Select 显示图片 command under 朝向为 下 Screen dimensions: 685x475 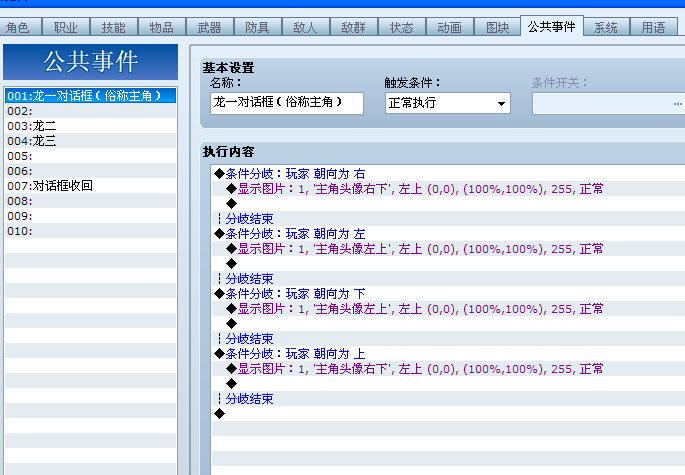click(448, 309)
